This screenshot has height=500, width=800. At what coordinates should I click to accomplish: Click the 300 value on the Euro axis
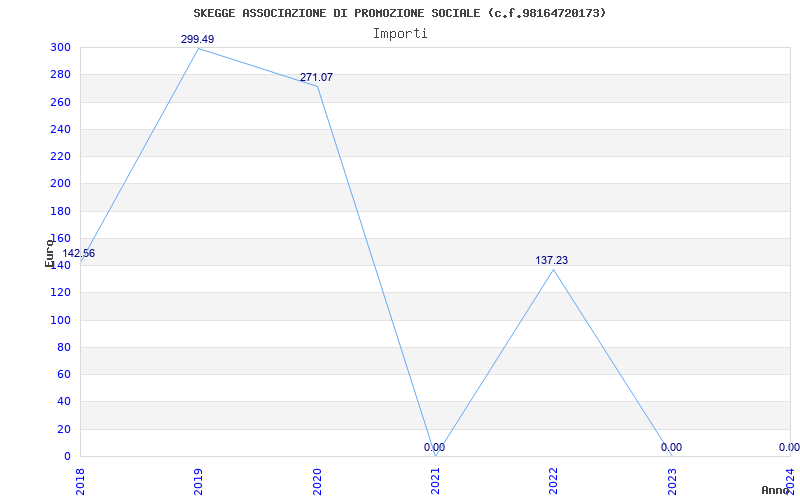[x=60, y=47]
